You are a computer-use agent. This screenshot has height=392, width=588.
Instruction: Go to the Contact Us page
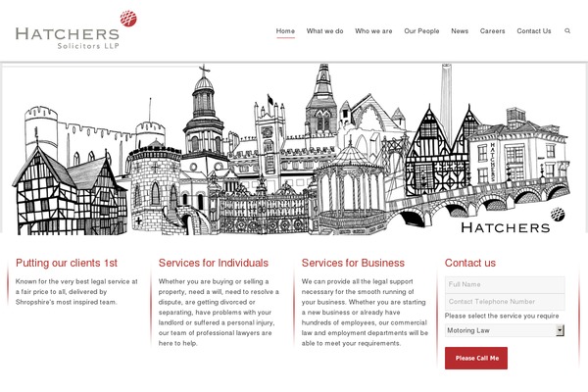tap(534, 31)
